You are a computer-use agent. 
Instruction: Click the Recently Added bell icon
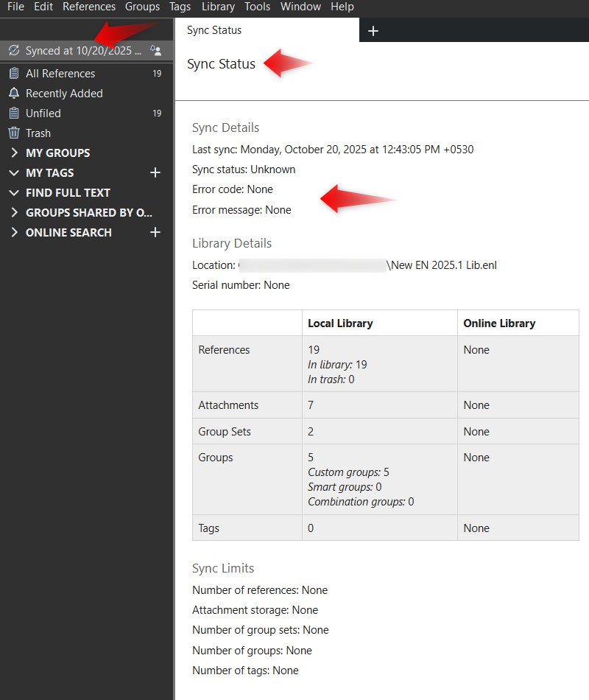[x=13, y=94]
